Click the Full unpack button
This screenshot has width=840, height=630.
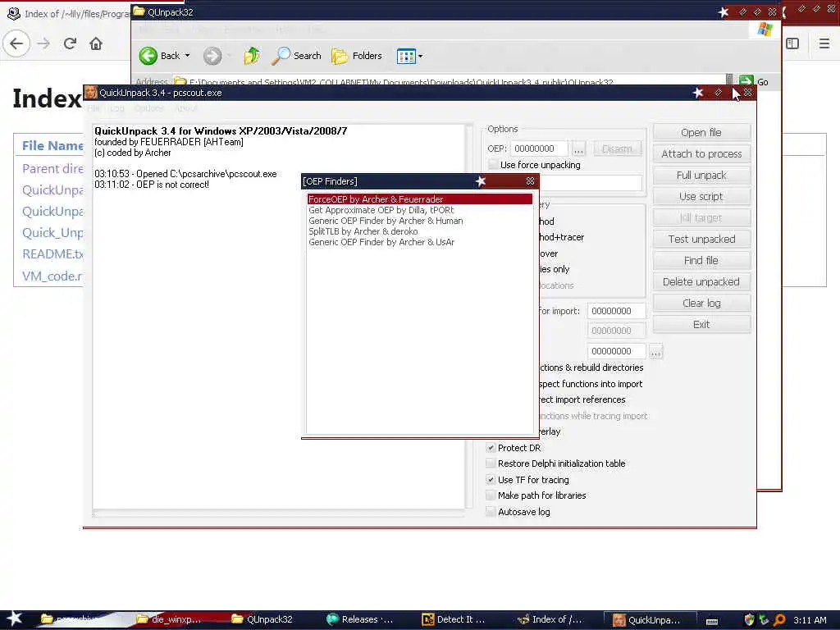tap(701, 176)
